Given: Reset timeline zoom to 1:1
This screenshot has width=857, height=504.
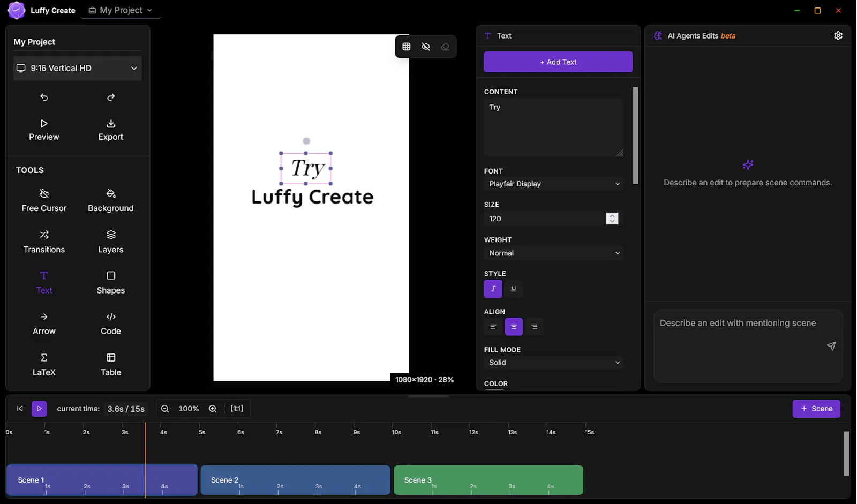Looking at the screenshot, I should point(237,409).
